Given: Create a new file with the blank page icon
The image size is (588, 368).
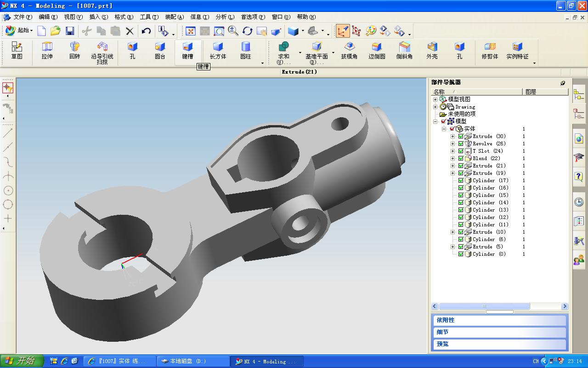Looking at the screenshot, I should 42,31.
